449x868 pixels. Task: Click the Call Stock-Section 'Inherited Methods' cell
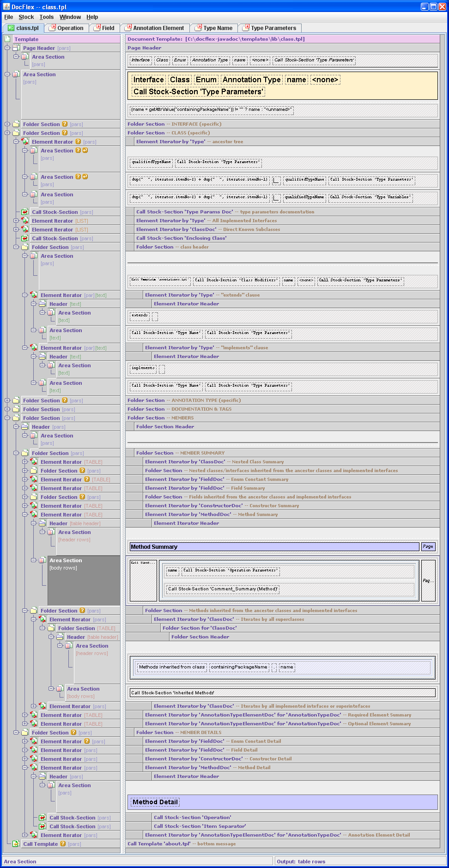click(282, 692)
